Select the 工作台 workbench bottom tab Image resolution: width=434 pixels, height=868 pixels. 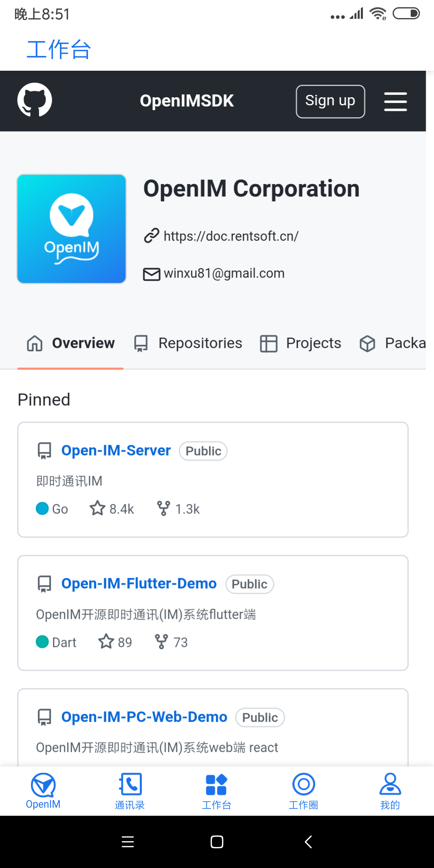point(217,791)
